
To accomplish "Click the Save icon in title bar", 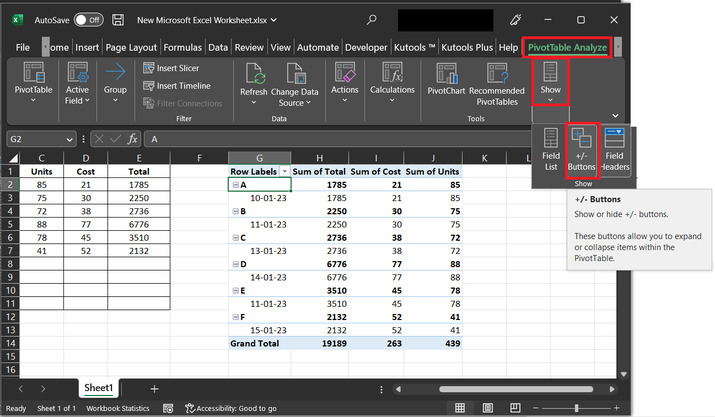I will 118,19.
